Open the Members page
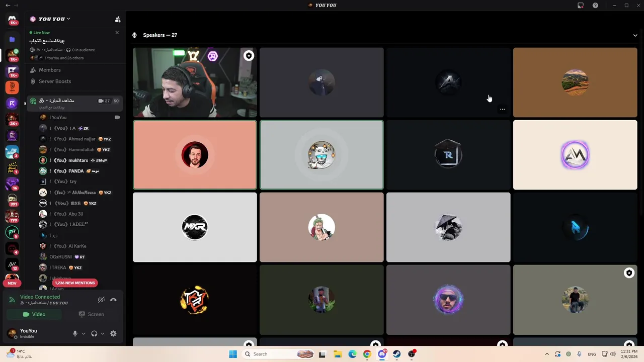This screenshot has height=362, width=644. [75, 70]
